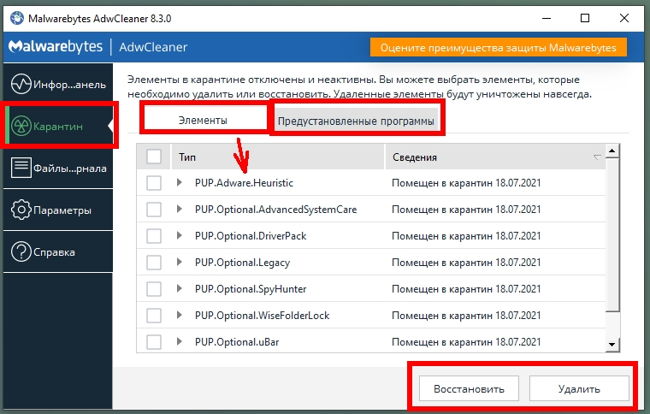Expand the PUP.Adware.Heuristic entry

click(x=179, y=182)
